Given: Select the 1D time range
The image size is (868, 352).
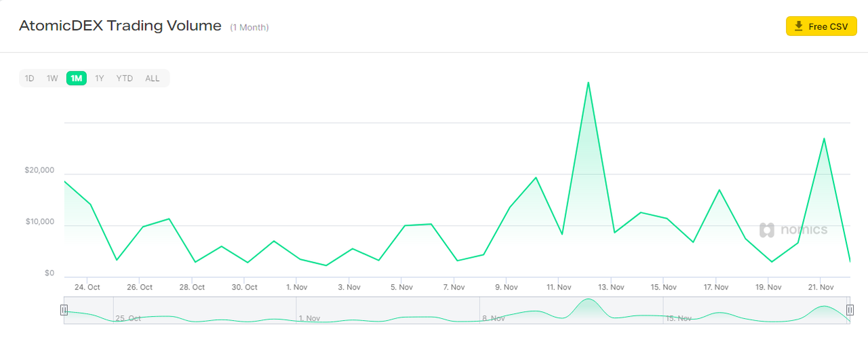Looking at the screenshot, I should [30, 78].
